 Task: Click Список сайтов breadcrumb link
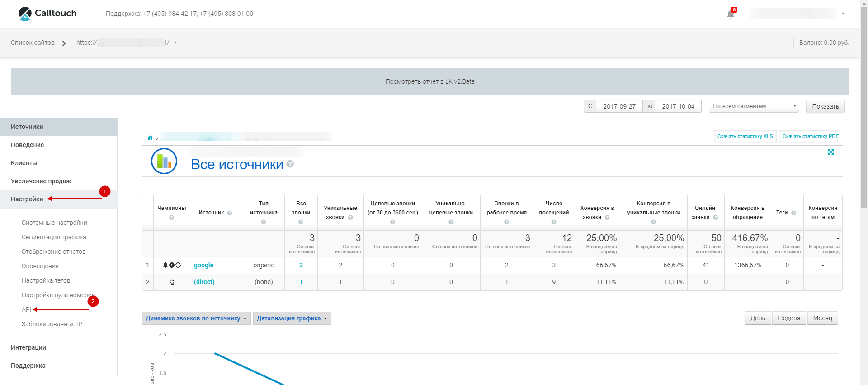coord(33,43)
